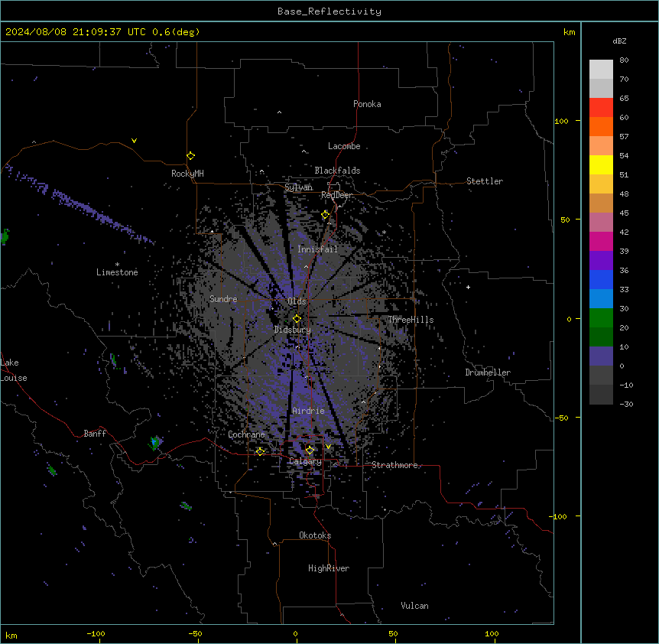Choose the pink 42-45 dBZ swatch
Image resolution: width=659 pixels, height=644 pixels.
tap(601, 222)
